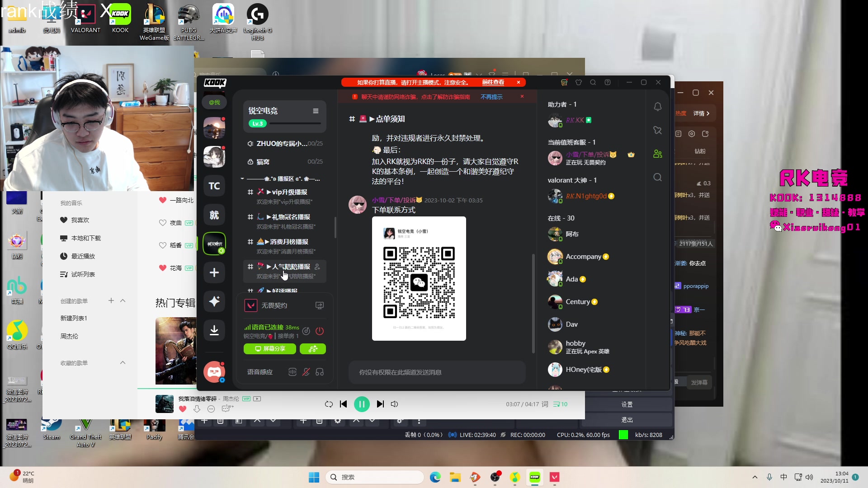
Task: Click the green music effects button
Action: click(x=313, y=349)
